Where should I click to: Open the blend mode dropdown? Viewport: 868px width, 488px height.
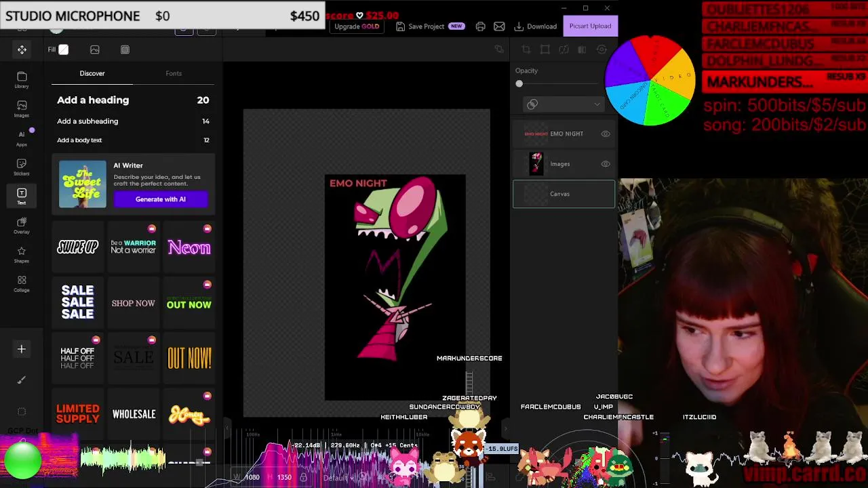pos(563,104)
